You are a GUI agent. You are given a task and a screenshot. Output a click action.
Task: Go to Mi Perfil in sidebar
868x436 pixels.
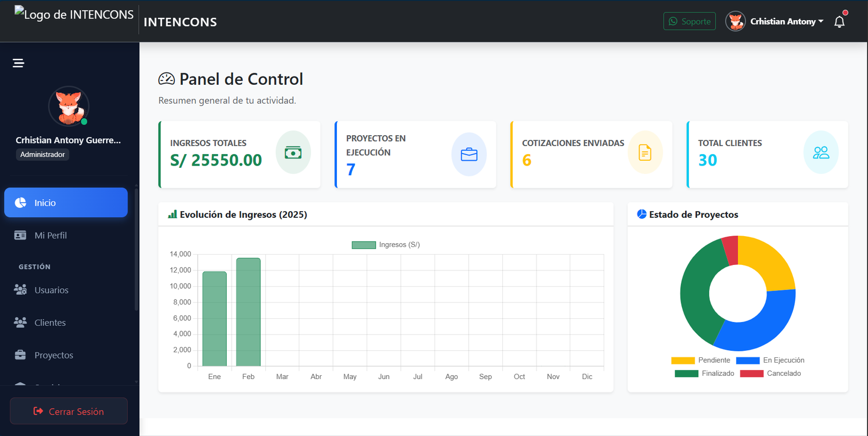coord(50,236)
